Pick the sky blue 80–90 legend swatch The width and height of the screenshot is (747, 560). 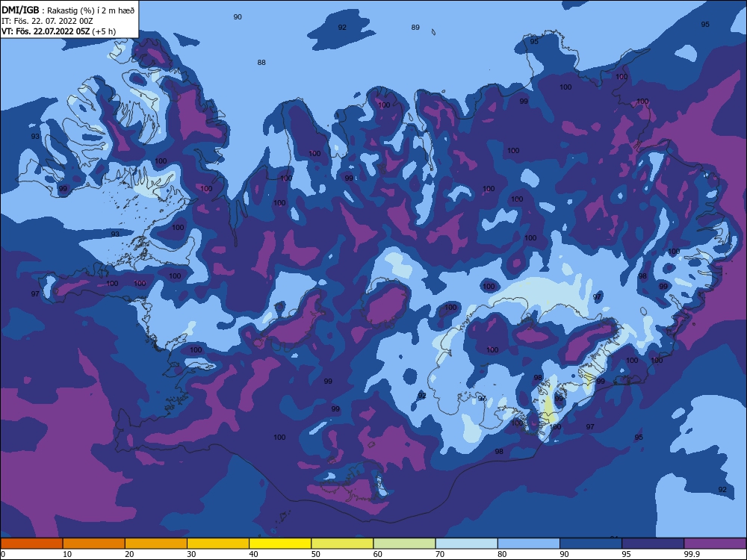pyautogui.click(x=529, y=544)
